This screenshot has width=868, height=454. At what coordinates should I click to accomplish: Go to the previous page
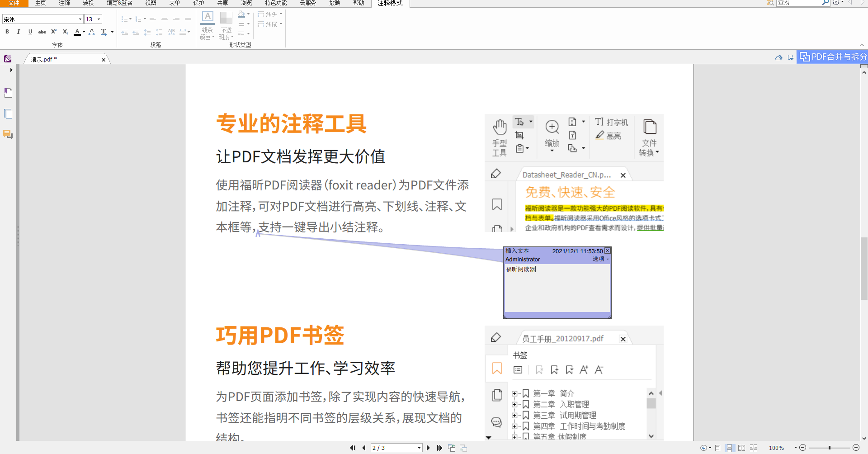pyautogui.click(x=364, y=448)
